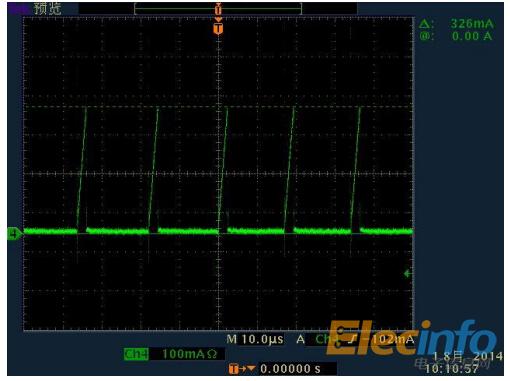Image resolution: width=510 pixels, height=381 pixels.
Task: Click the 10:10:57 time display
Action: click(x=452, y=369)
